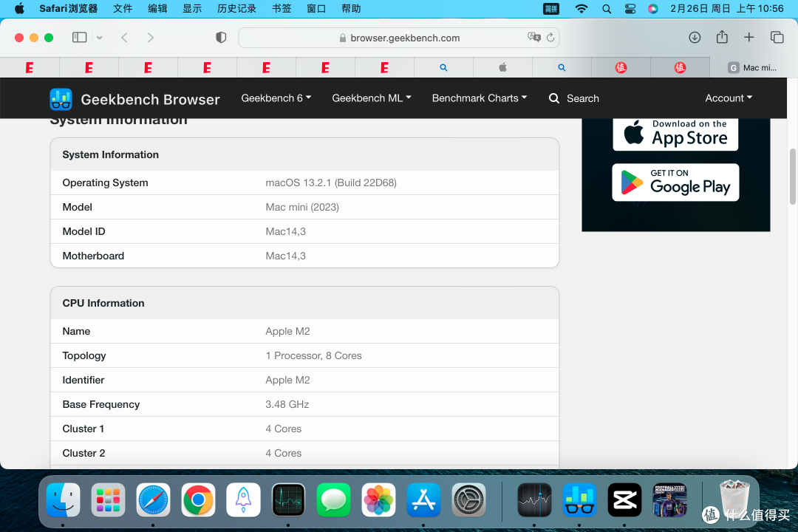Show Safari downloads with the download icon
The image size is (798, 532).
pos(695,37)
